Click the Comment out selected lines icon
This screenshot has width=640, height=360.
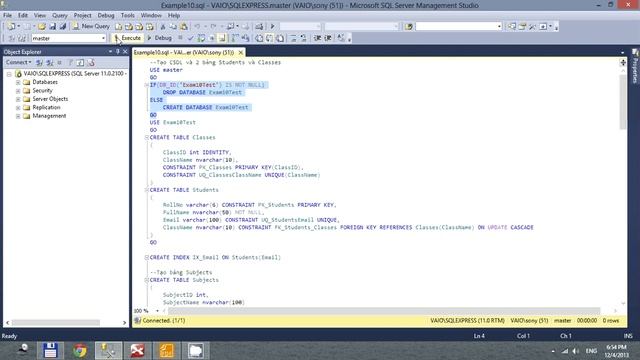(x=293, y=38)
